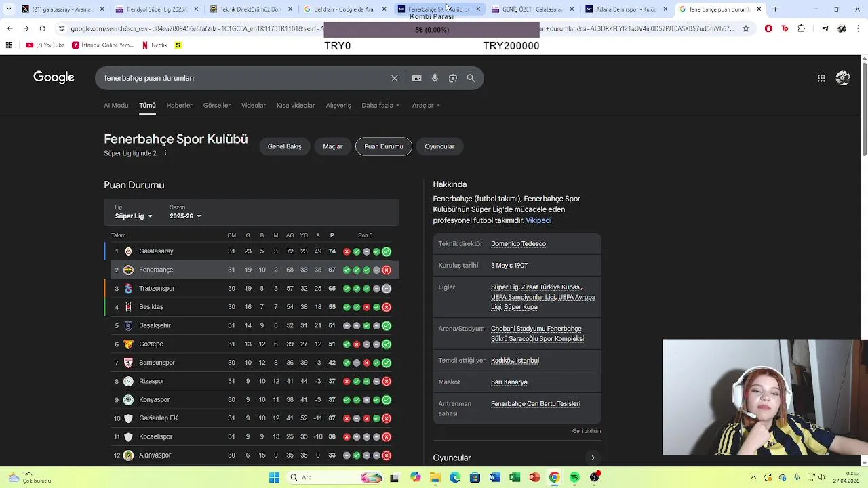Open the Ziraat Türkiye Kupası link
This screenshot has width=868, height=488.
click(551, 287)
